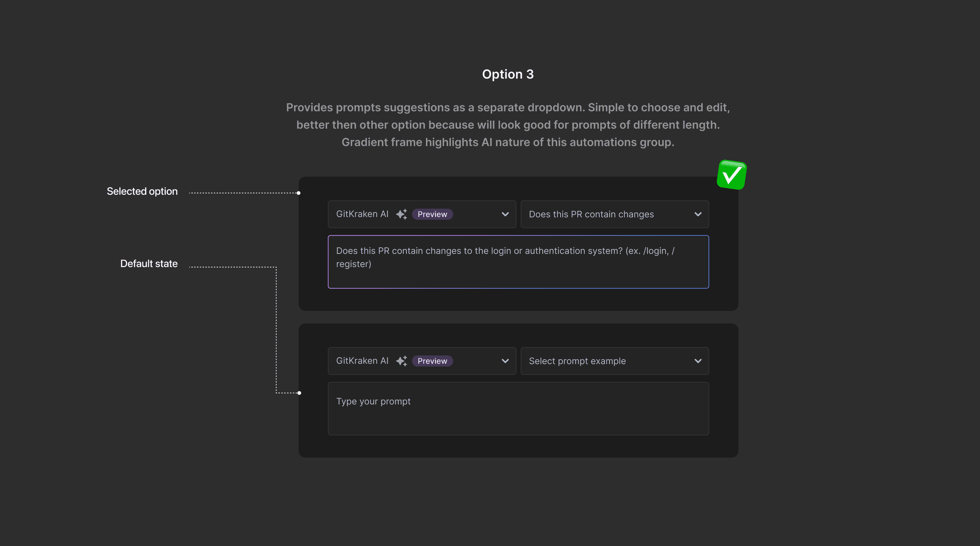Viewport: 980px width, 546px height.
Task: Click the 'Selected option' annotation label
Action: pyautogui.click(x=142, y=191)
